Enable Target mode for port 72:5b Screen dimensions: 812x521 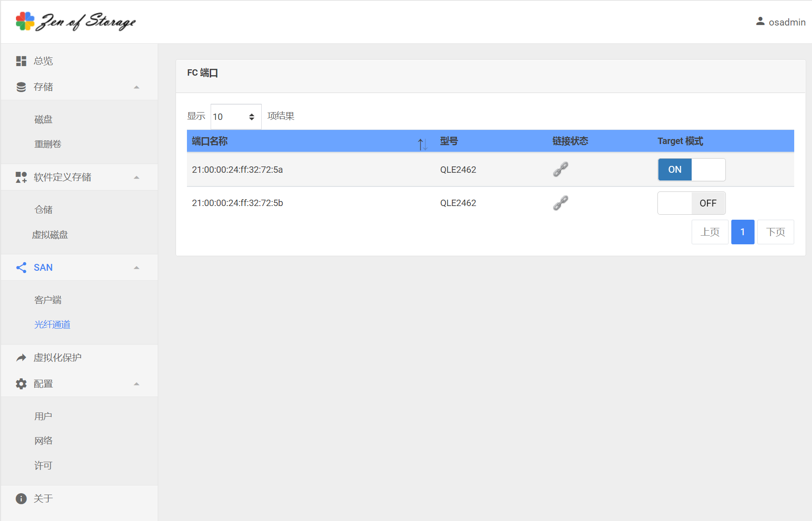(691, 203)
